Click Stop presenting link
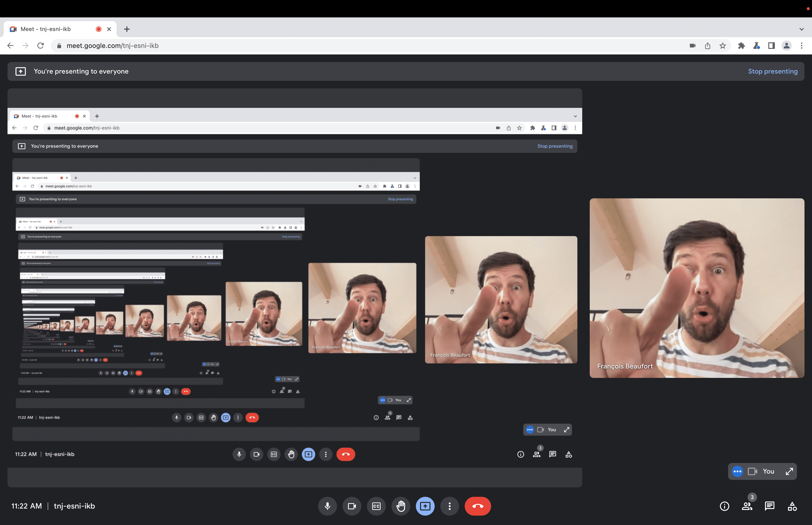812x525 pixels. tap(773, 71)
